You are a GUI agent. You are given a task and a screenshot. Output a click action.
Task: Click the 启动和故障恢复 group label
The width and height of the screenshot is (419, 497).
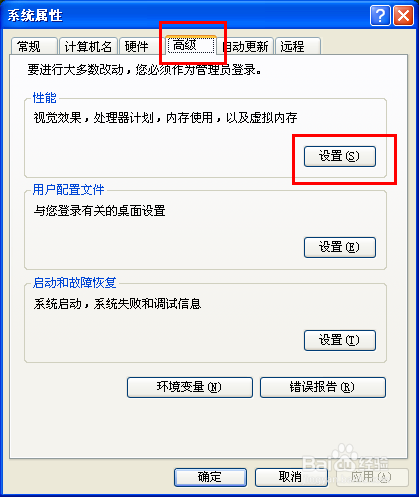[74, 283]
